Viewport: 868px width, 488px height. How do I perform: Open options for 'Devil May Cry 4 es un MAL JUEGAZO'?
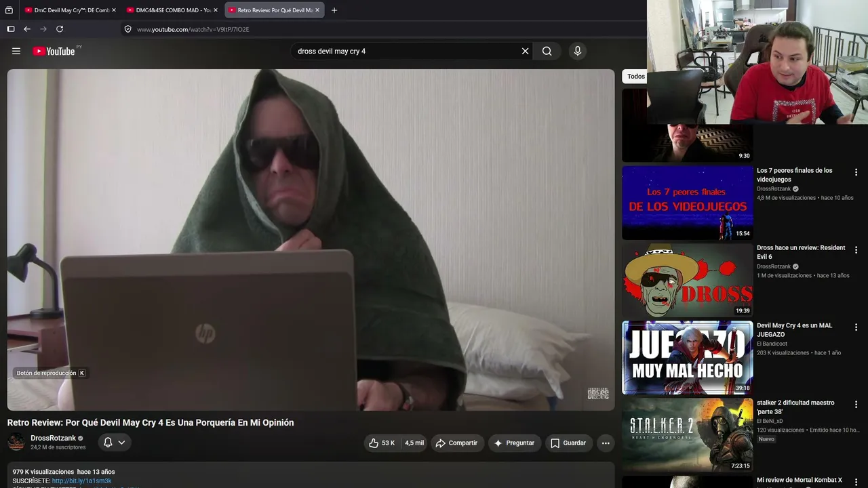point(856,327)
